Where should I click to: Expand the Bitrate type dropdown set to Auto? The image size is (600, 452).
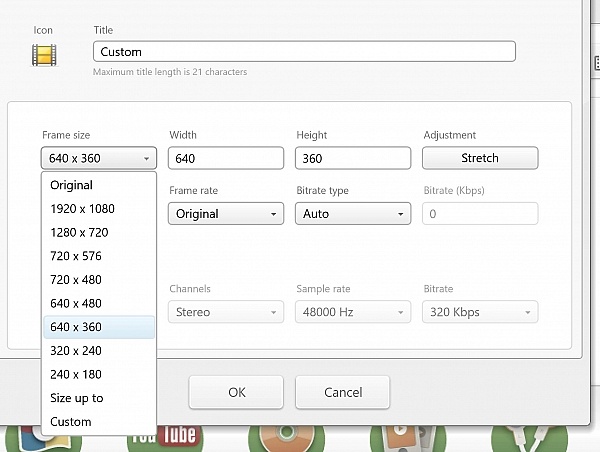pyautogui.click(x=352, y=213)
